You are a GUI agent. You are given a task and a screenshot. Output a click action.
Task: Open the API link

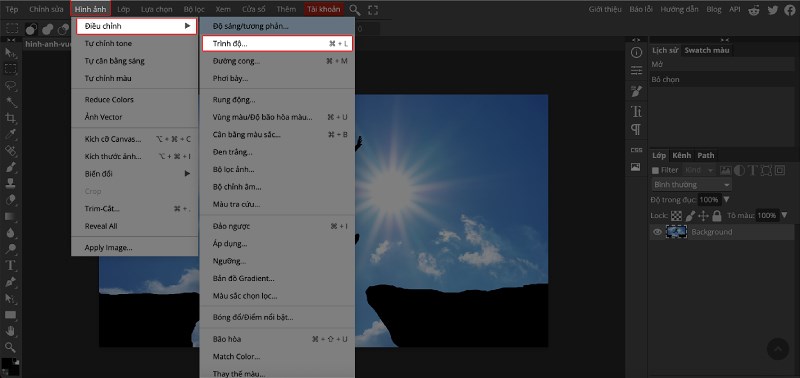[x=735, y=10]
